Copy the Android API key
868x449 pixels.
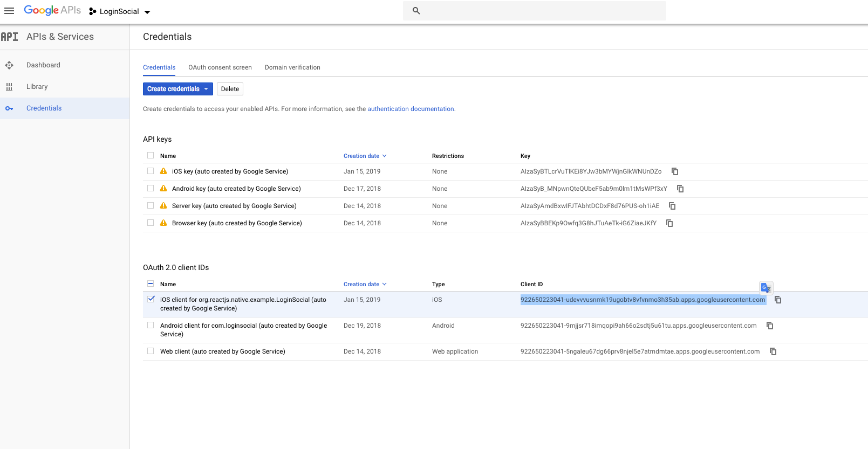(x=680, y=189)
